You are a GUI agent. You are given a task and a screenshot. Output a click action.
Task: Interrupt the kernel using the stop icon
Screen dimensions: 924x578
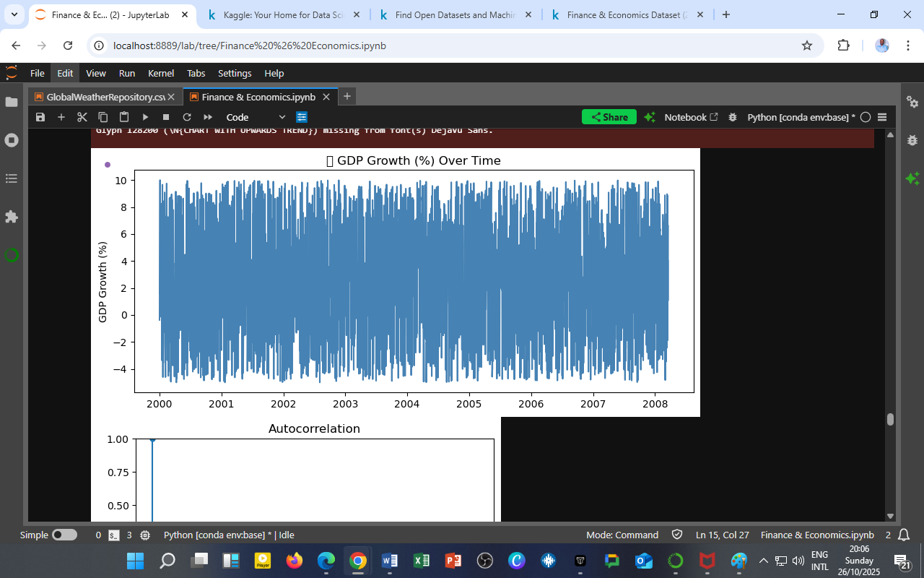(x=166, y=117)
